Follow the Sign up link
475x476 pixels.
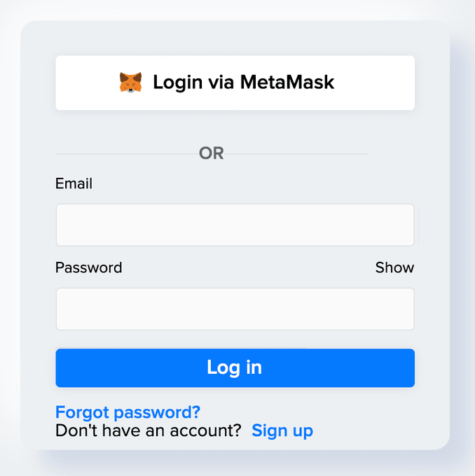(x=282, y=430)
